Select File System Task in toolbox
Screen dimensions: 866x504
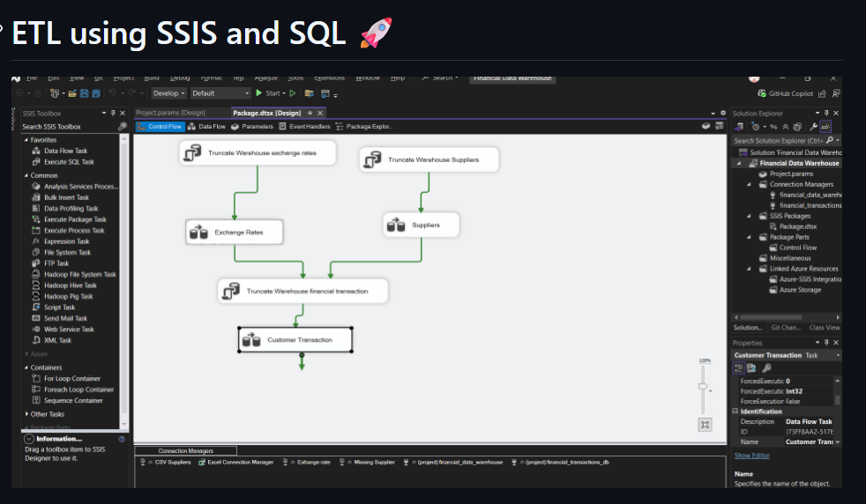(x=67, y=252)
